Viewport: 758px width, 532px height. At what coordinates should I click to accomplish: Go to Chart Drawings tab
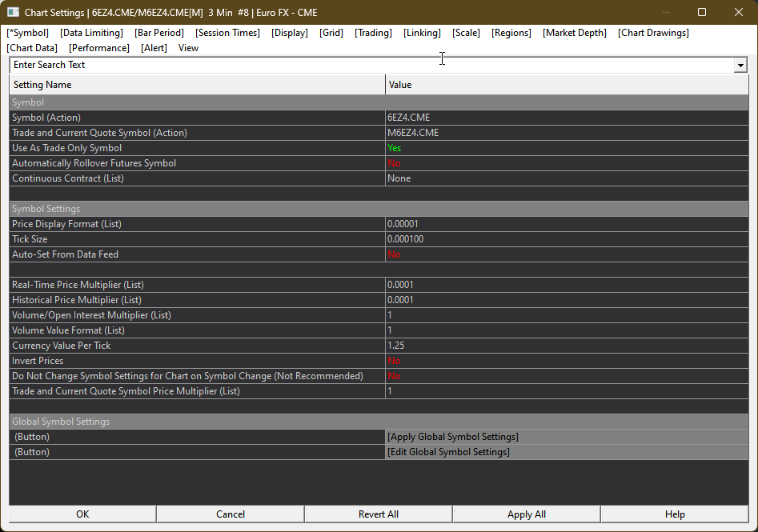653,33
